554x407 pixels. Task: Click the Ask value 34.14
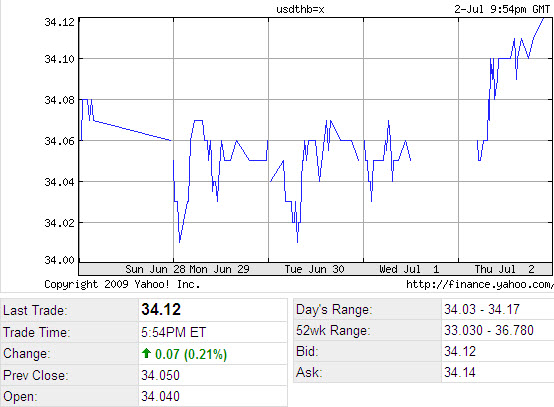tap(460, 372)
